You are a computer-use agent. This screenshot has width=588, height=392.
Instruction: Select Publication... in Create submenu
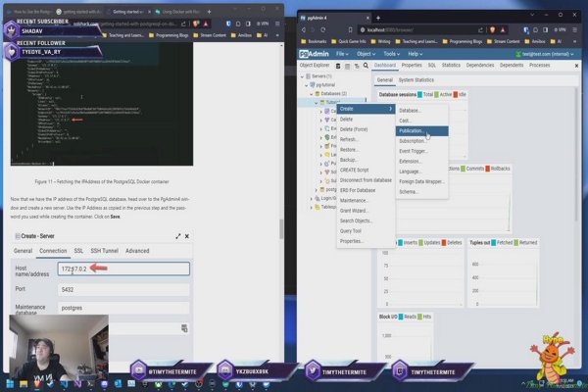point(421,131)
